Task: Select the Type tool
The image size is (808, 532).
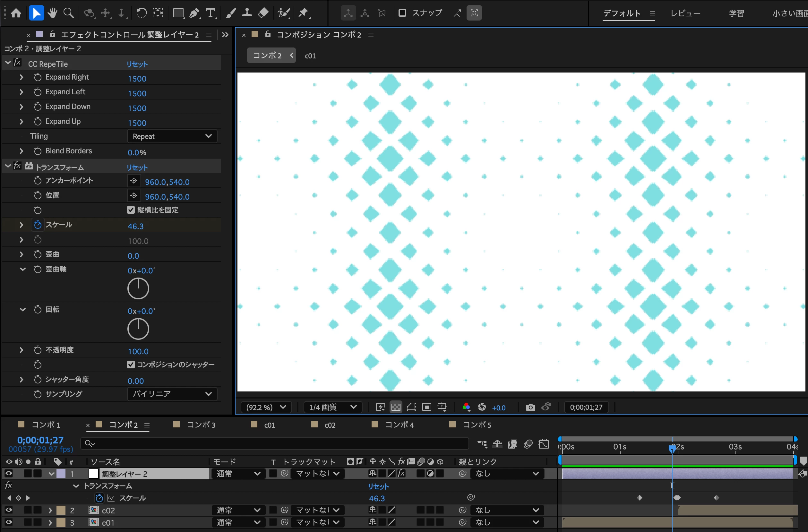Action: tap(211, 13)
